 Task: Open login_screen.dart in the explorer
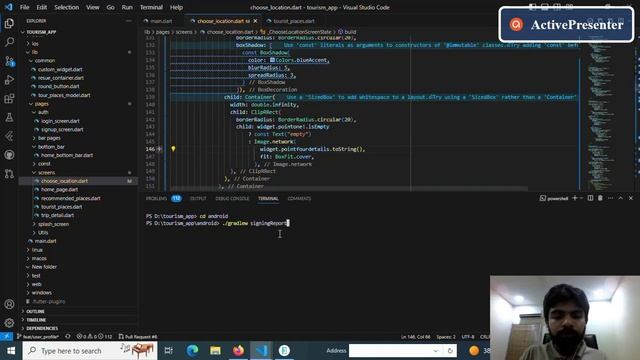pos(60,121)
